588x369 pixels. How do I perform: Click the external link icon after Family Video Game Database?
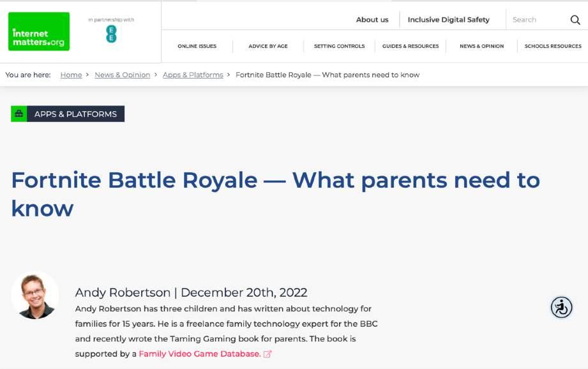[268, 354]
